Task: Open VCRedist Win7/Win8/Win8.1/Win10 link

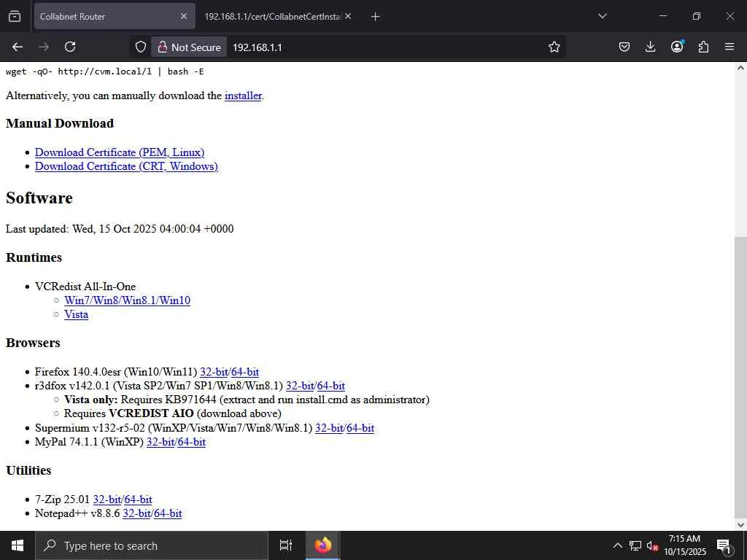Action: [x=127, y=300]
